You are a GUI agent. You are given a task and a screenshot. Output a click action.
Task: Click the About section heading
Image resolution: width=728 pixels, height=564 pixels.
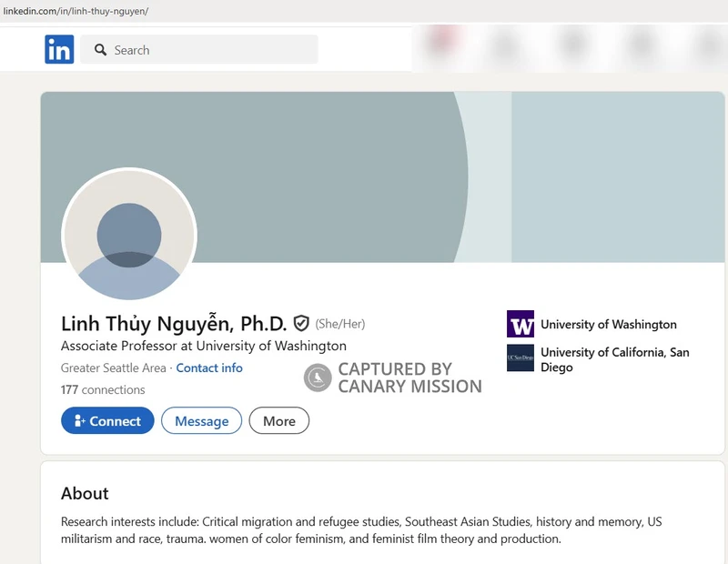coord(85,494)
